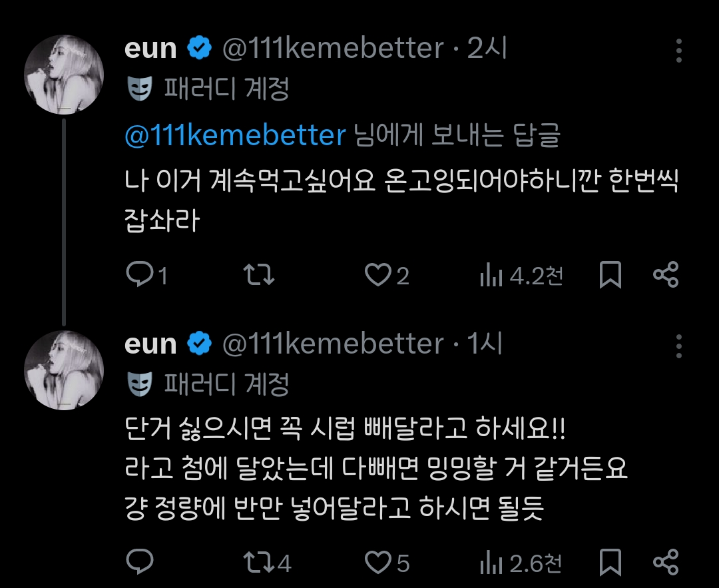Image resolution: width=719 pixels, height=588 pixels.
Task: Retweet the first tweet
Action: click(258, 275)
